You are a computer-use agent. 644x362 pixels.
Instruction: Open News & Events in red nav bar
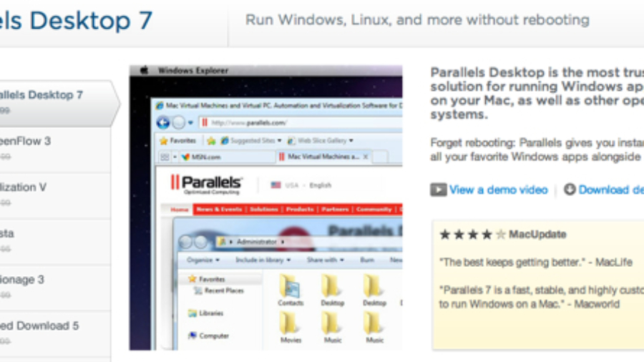coord(219,210)
